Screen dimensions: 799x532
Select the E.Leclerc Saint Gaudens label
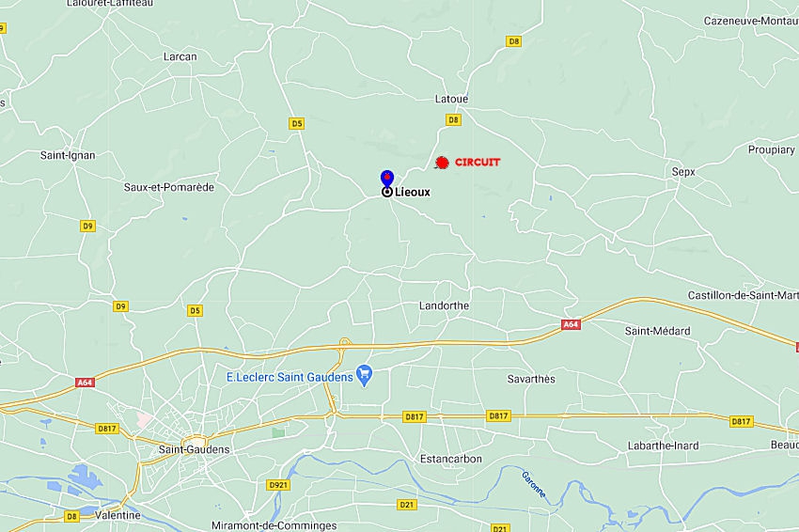(x=290, y=377)
